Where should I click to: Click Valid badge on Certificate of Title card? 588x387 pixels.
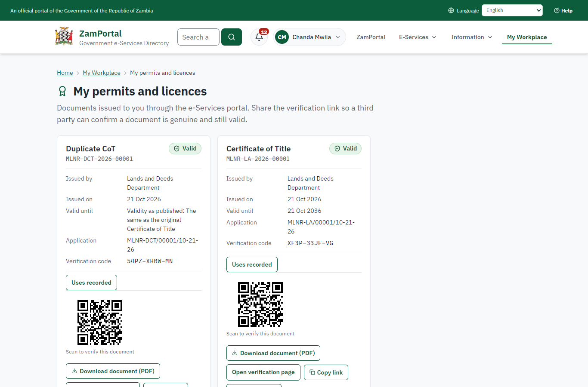click(346, 148)
